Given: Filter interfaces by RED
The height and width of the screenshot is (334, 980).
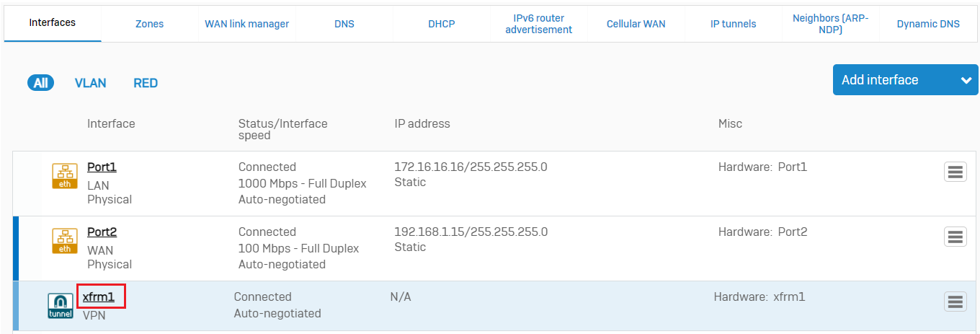Looking at the screenshot, I should (x=146, y=83).
